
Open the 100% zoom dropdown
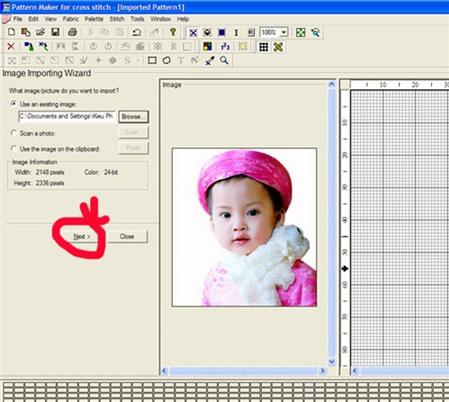284,32
